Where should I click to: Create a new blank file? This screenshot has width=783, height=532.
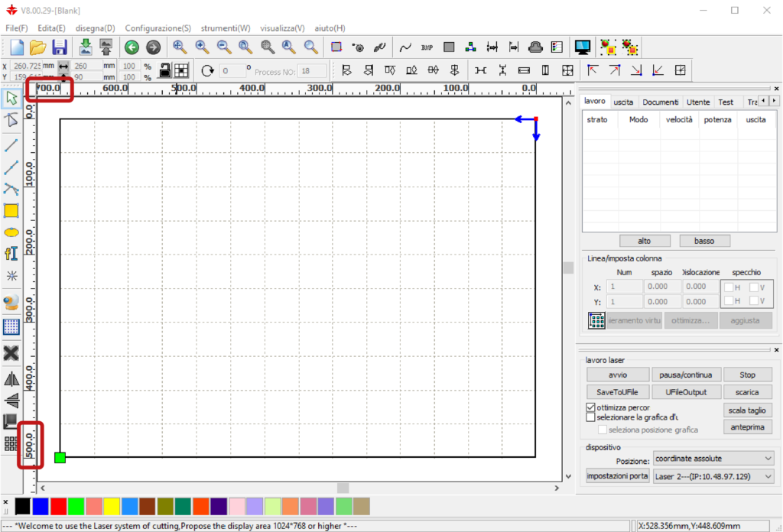[17, 47]
